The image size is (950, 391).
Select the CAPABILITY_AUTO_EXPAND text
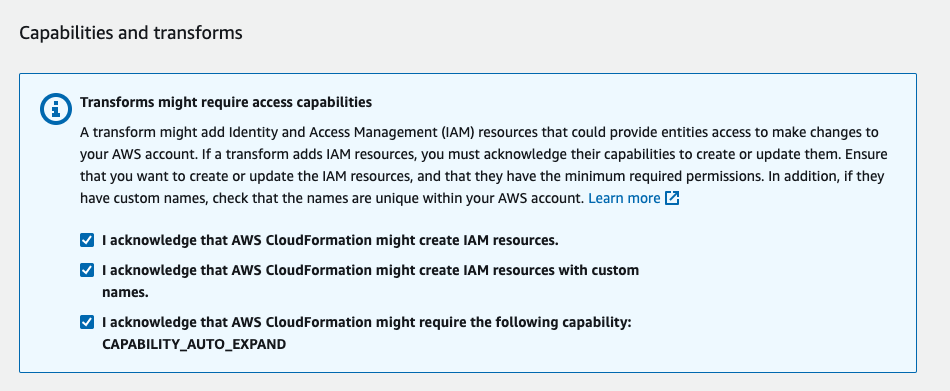pyautogui.click(x=194, y=344)
